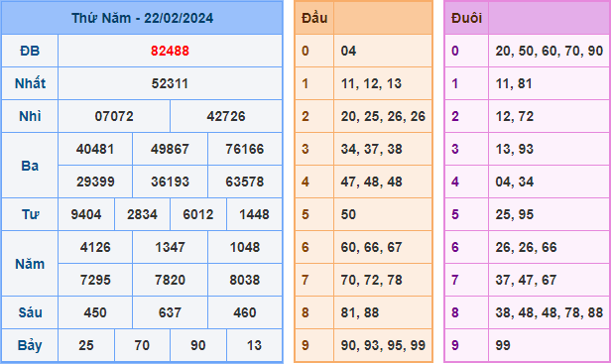
Task: Click Đuôi values '38, 48, 48, 78, 88'
Action: 550,312
